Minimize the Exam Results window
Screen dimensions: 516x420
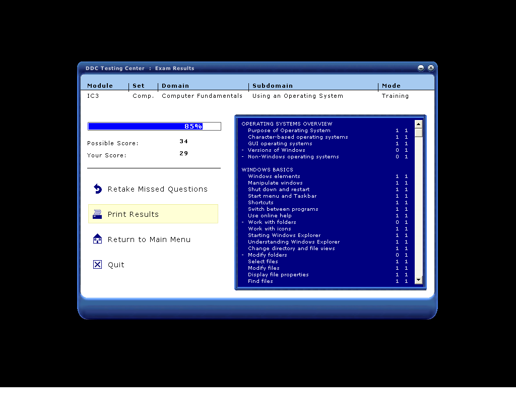[421, 68]
